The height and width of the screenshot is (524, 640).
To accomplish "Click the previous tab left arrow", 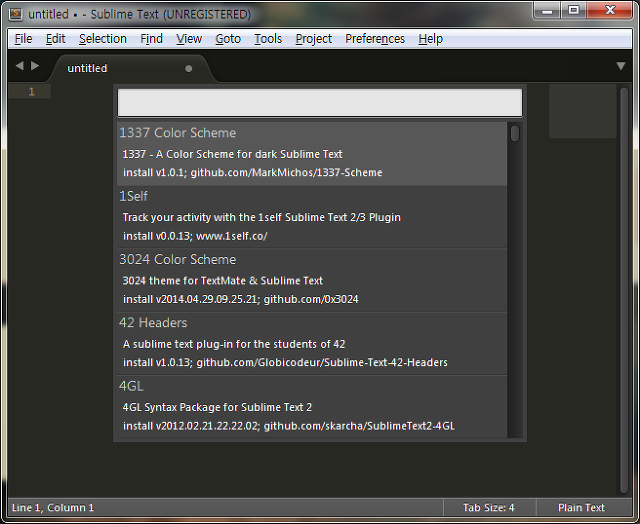I will (x=19, y=65).
